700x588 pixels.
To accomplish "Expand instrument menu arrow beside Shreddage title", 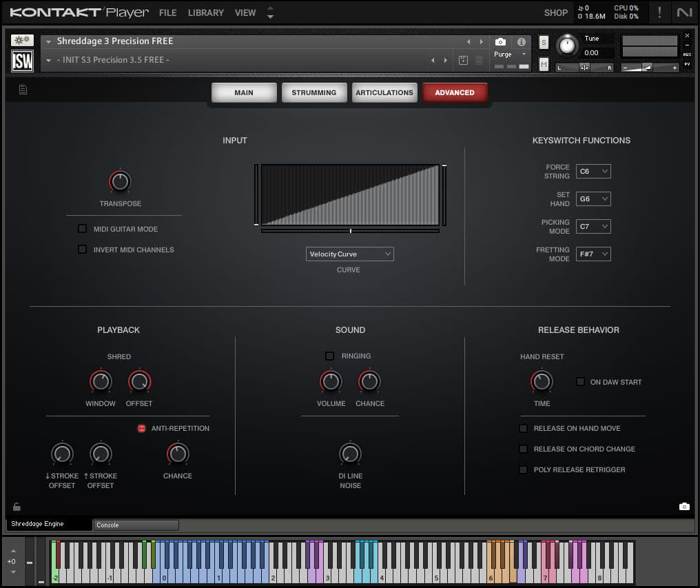I will point(48,41).
